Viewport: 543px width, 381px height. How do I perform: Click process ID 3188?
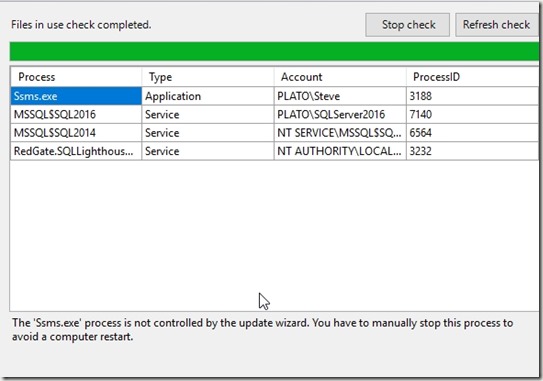pos(472,96)
